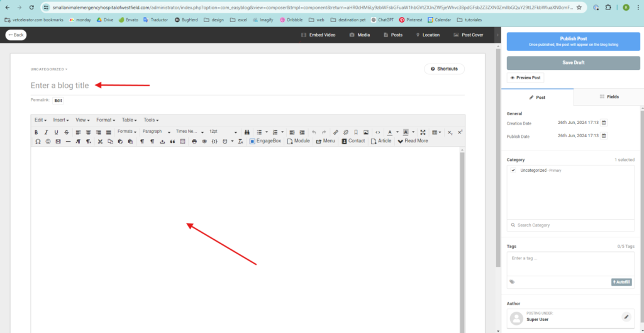The height and width of the screenshot is (333, 644).
Task: Click the Publish Post button
Action: [x=573, y=42]
